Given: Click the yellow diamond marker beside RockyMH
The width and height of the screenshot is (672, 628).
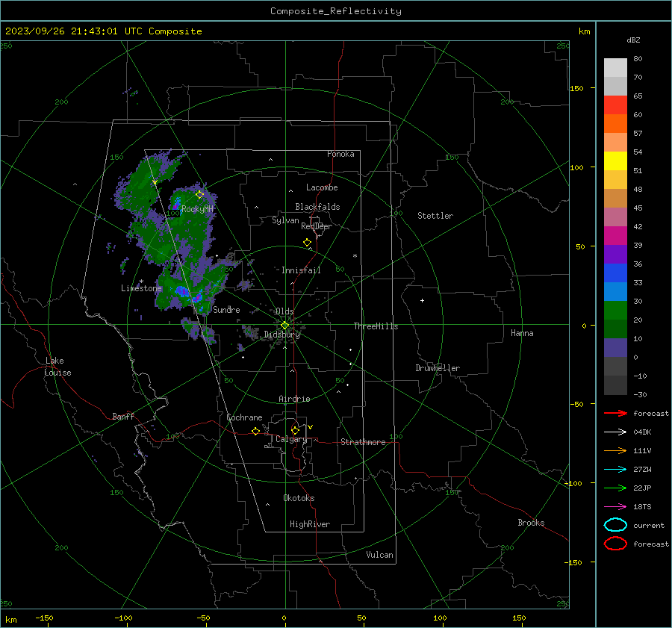Looking at the screenshot, I should 199,195.
